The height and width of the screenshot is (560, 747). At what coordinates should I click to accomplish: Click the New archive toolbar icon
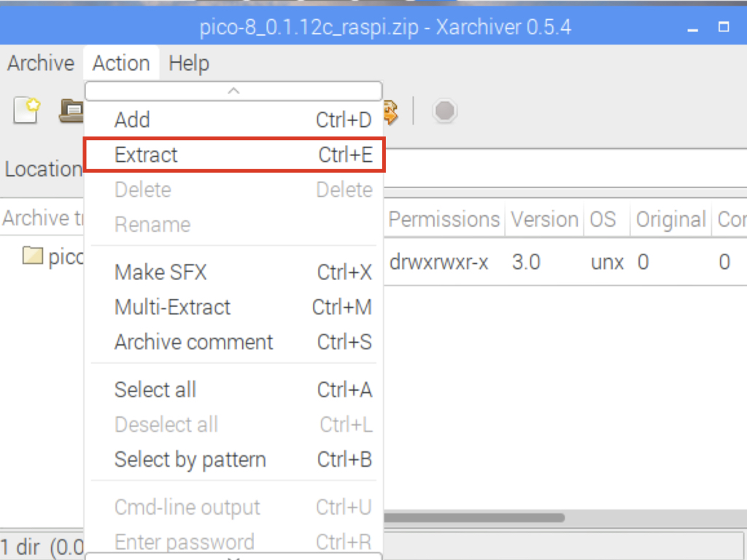pos(27,110)
